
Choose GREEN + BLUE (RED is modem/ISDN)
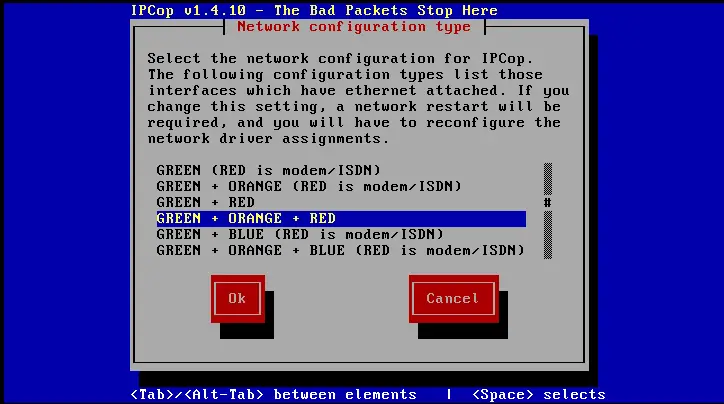[x=341, y=235]
